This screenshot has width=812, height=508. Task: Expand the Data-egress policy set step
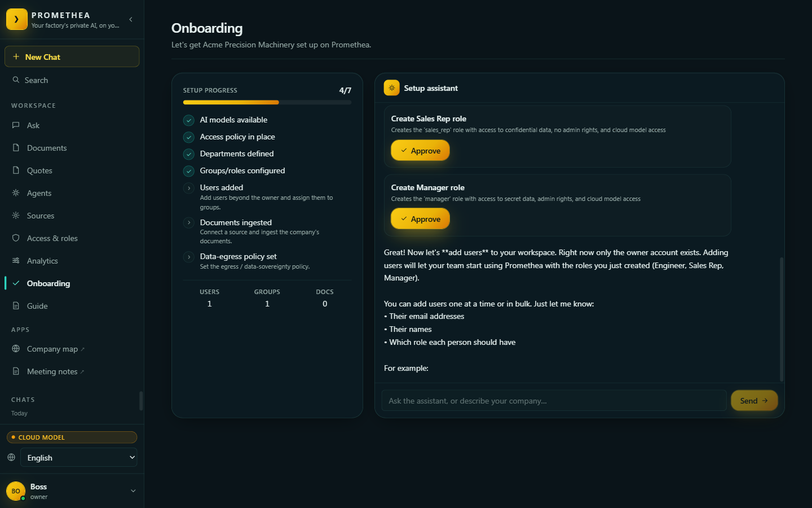coord(189,257)
